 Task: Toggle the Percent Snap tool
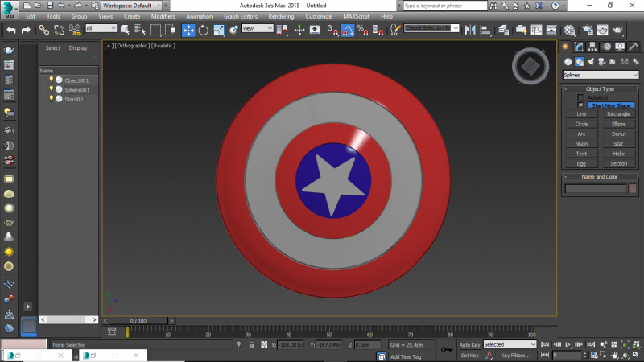(x=363, y=30)
